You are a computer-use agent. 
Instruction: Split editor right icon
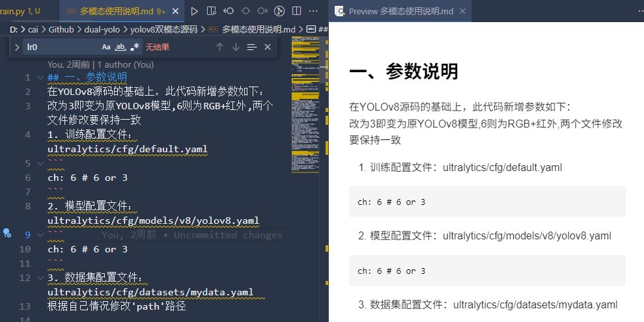click(x=296, y=11)
